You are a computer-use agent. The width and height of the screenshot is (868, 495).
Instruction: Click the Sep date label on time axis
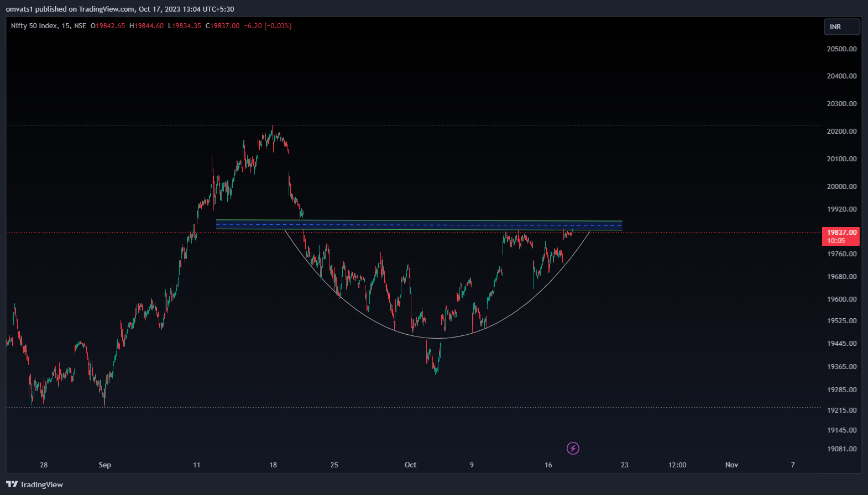(x=104, y=465)
